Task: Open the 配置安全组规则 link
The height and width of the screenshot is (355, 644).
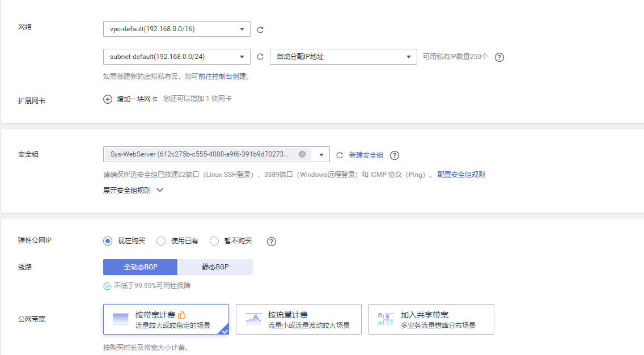Action: point(461,175)
